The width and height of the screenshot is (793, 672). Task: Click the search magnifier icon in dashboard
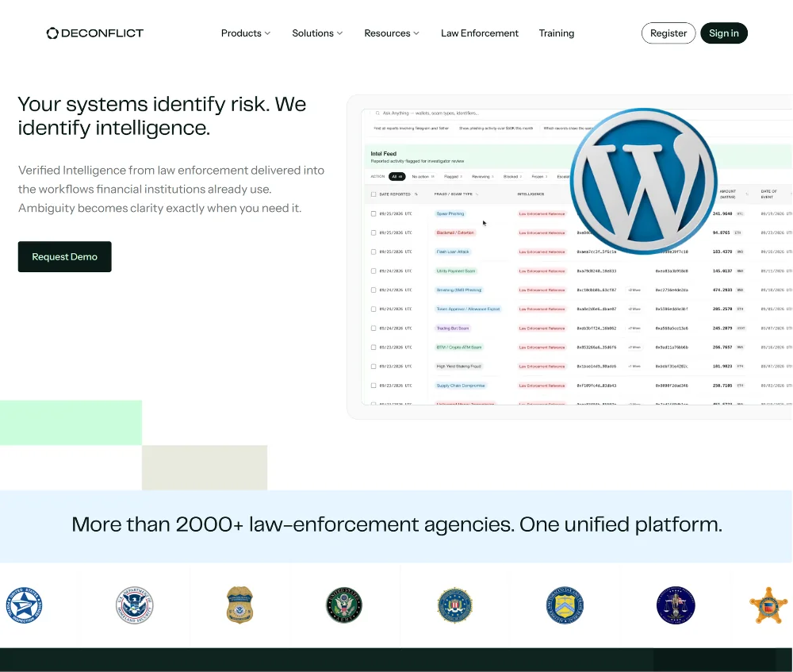[377, 113]
